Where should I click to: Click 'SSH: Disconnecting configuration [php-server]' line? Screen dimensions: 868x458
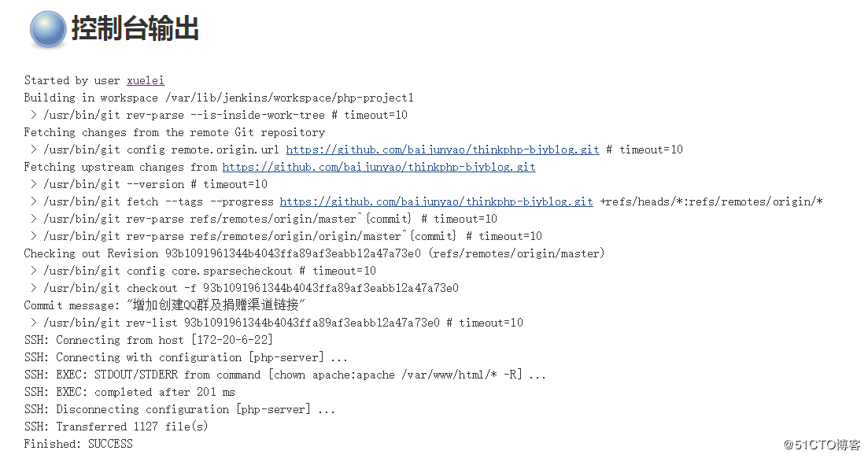click(x=179, y=409)
